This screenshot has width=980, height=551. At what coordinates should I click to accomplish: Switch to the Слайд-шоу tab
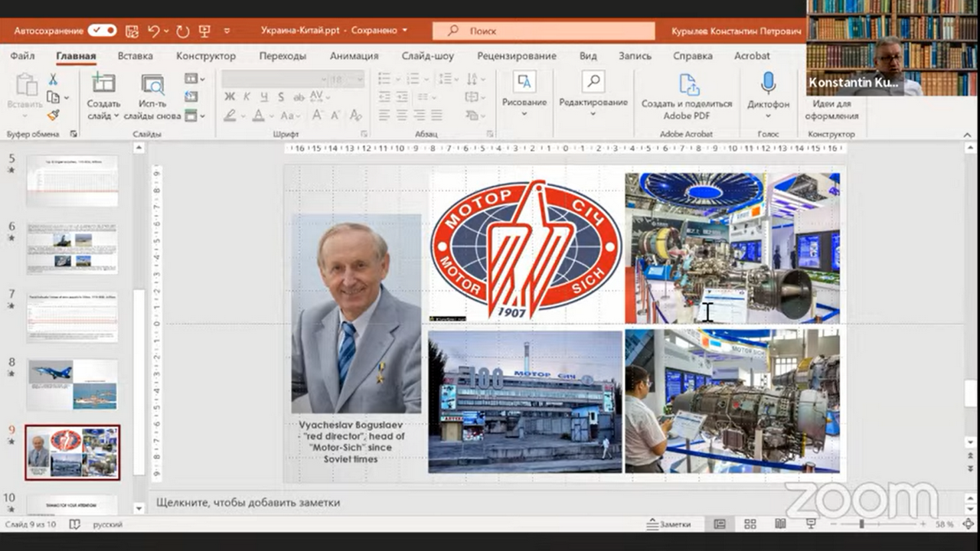click(428, 56)
